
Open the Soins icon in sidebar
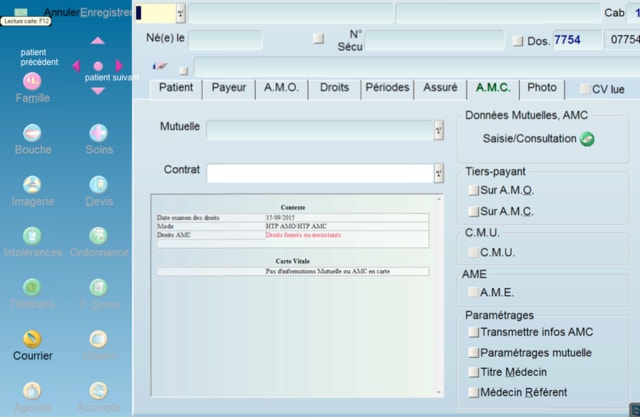pos(98,134)
